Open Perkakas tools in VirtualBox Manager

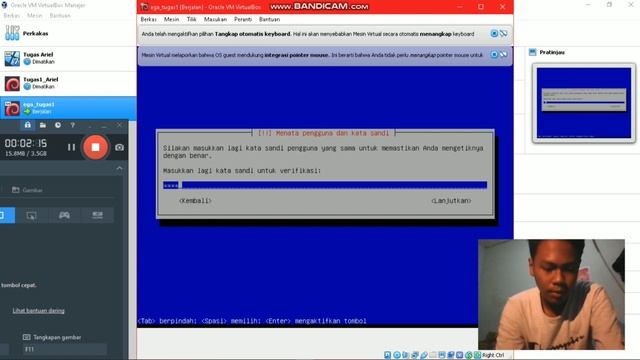point(68,33)
